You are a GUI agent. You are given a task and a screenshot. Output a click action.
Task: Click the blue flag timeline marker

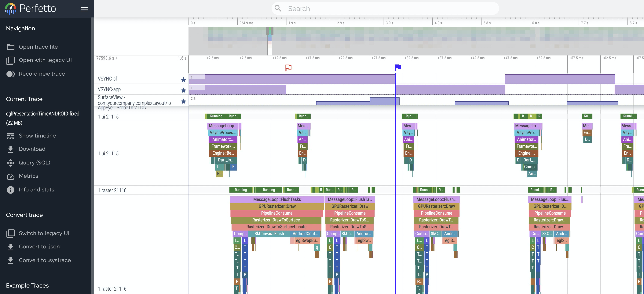398,67
